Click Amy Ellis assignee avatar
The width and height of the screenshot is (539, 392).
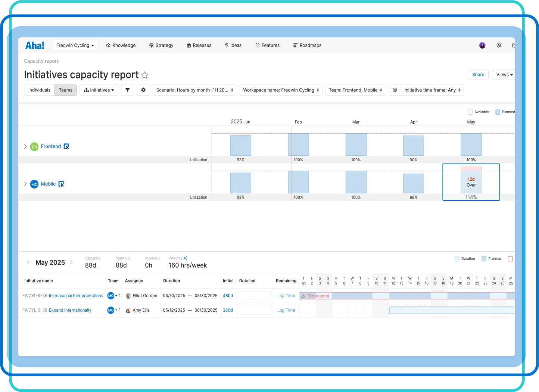pyautogui.click(x=128, y=310)
